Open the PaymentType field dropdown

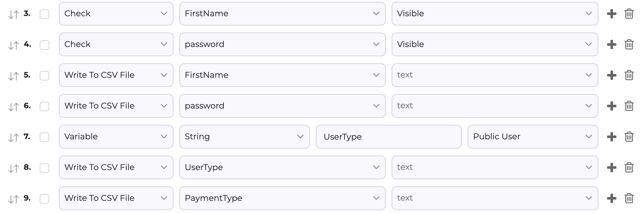(x=282, y=198)
